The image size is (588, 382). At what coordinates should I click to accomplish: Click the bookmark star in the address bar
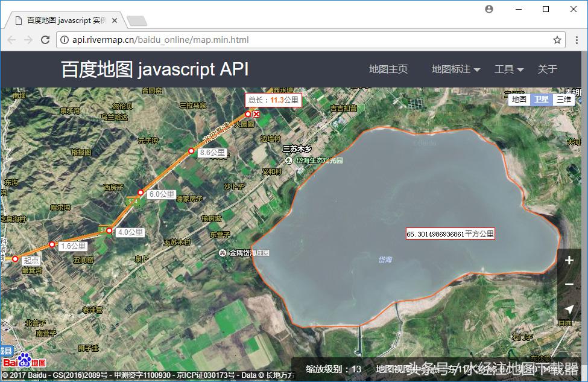558,40
